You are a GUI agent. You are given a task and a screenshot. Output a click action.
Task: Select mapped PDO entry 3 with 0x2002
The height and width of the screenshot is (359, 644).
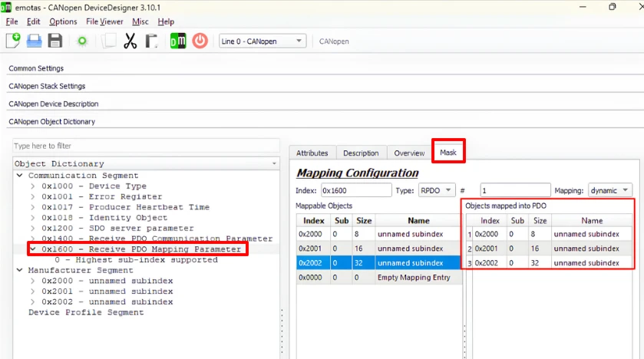[549, 262]
